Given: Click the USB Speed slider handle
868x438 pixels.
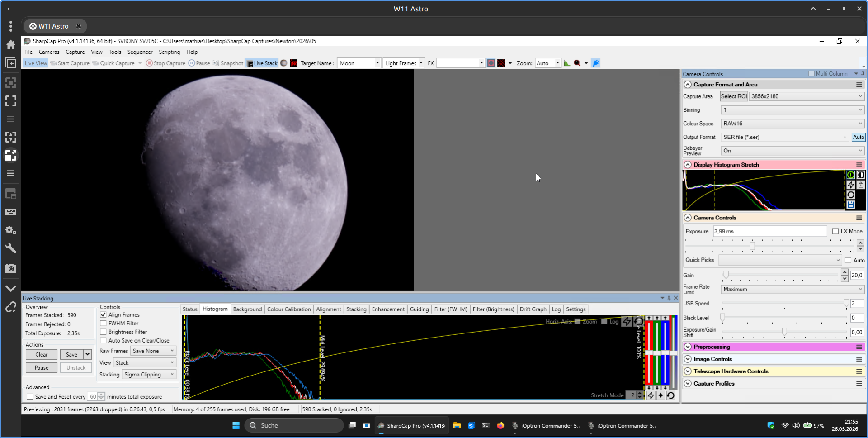Looking at the screenshot, I should pos(846,304).
